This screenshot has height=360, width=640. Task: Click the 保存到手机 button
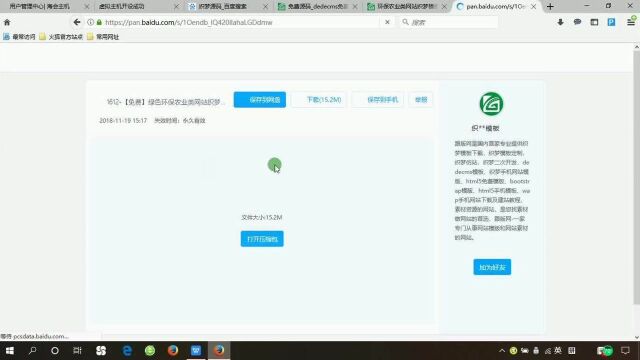pyautogui.click(x=378, y=100)
